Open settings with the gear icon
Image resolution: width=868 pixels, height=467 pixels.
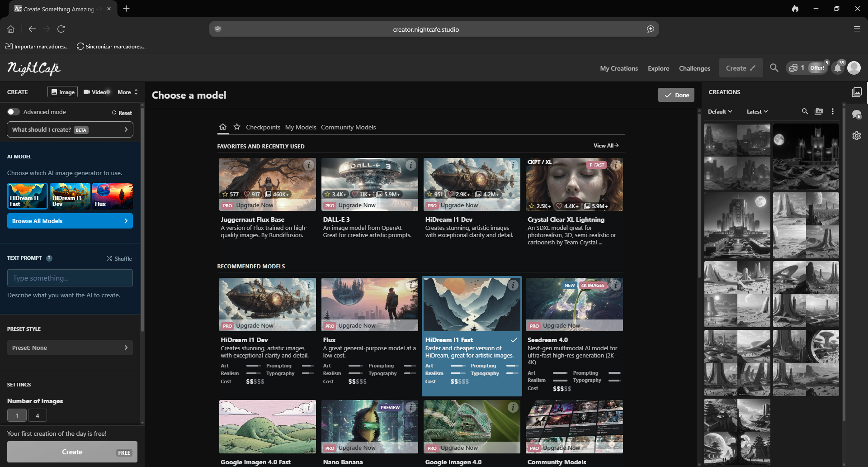[x=857, y=135]
